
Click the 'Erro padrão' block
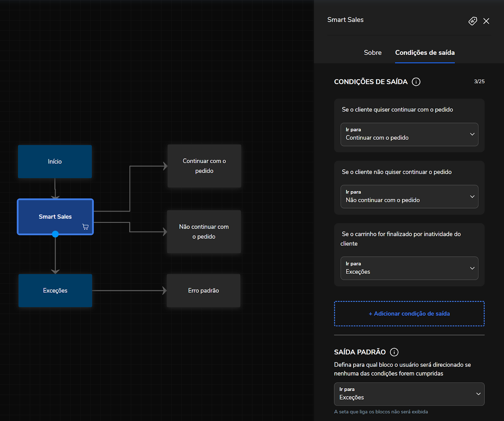203,290
